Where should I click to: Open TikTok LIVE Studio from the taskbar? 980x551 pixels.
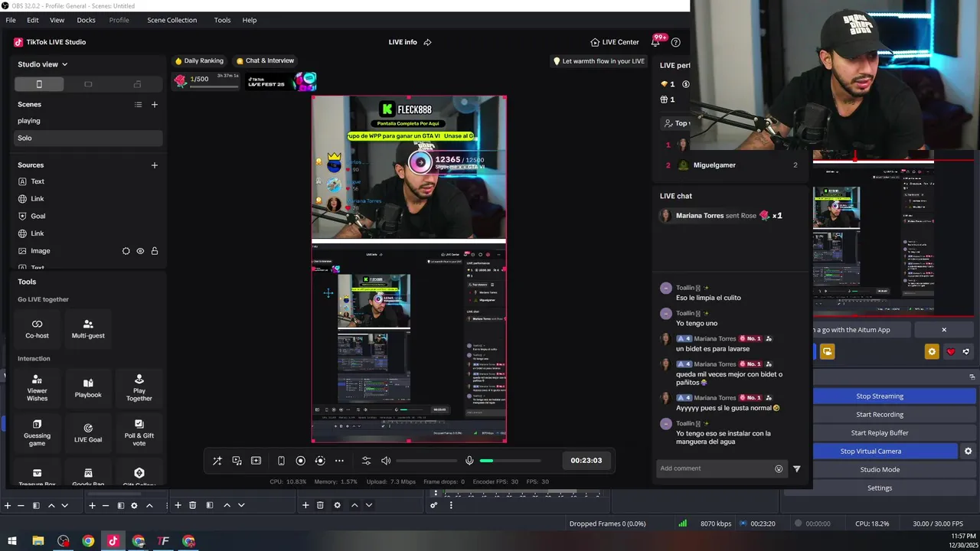coord(113,541)
